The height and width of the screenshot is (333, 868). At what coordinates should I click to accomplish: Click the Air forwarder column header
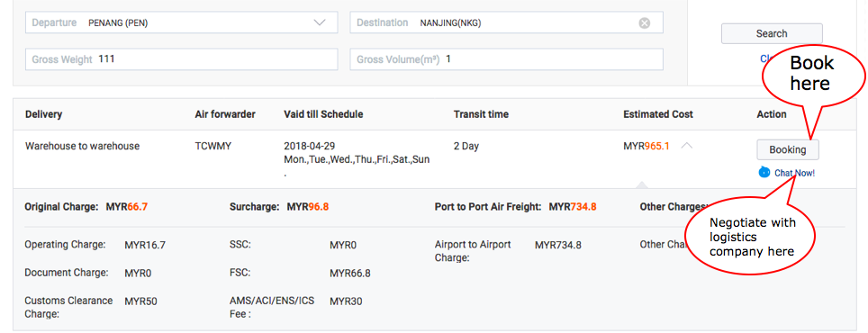click(x=225, y=114)
